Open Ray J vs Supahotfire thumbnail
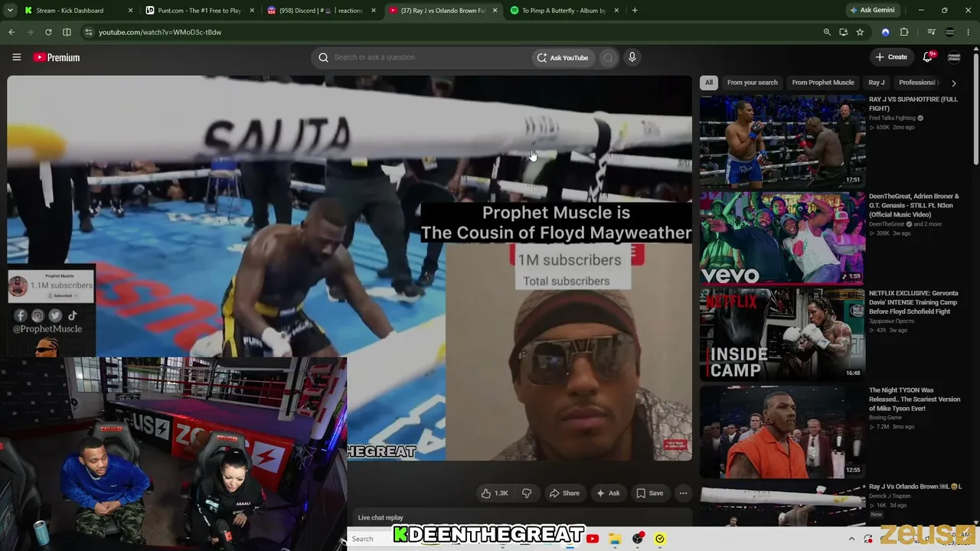This screenshot has width=980, height=551. pyautogui.click(x=782, y=141)
